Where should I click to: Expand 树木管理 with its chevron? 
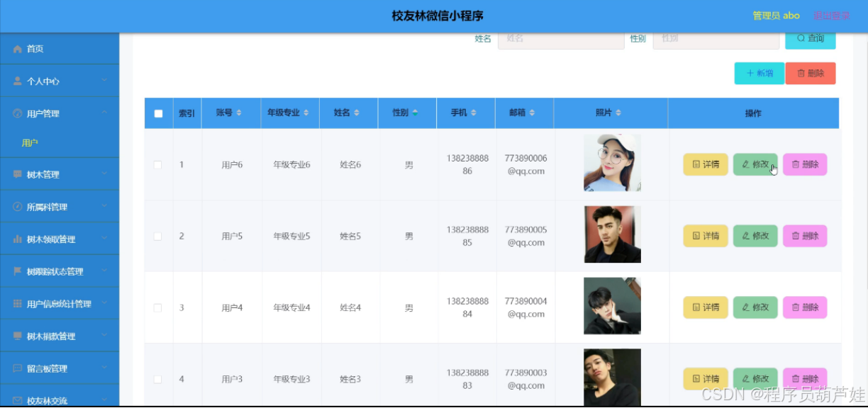tap(104, 174)
